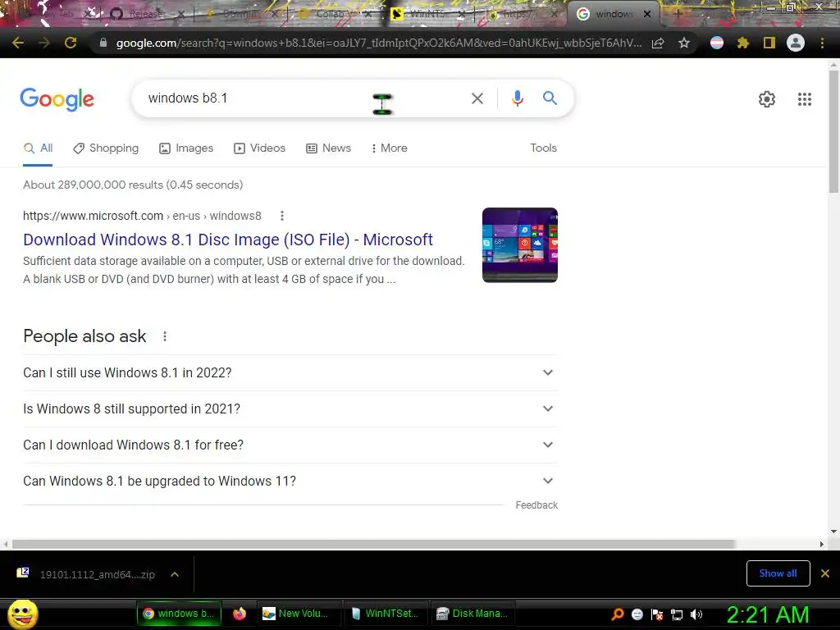
Task: Open a new browser tab
Action: click(x=678, y=14)
